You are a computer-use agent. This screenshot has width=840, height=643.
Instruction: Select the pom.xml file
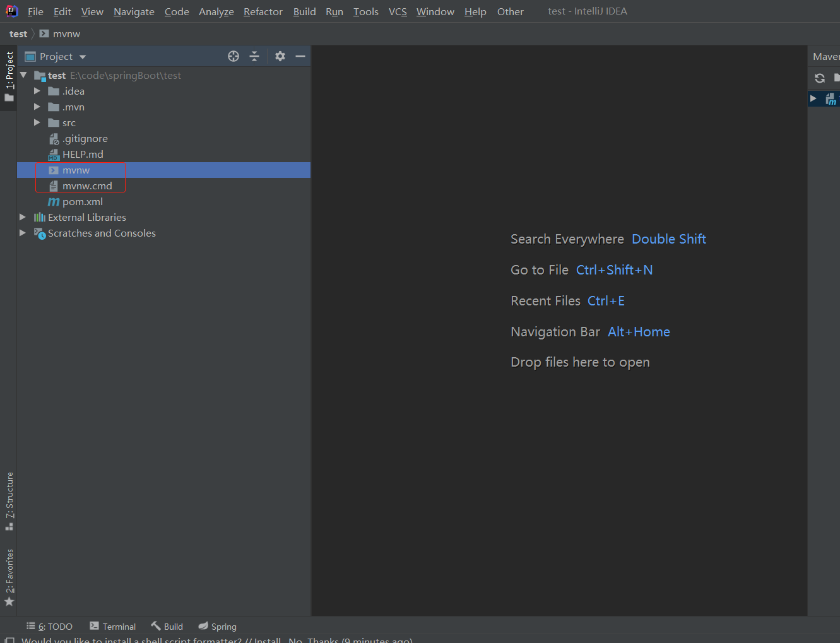tap(82, 201)
